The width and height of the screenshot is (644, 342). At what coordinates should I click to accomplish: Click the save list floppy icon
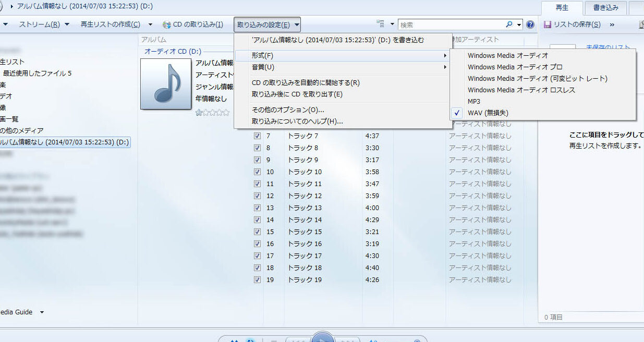click(x=548, y=25)
